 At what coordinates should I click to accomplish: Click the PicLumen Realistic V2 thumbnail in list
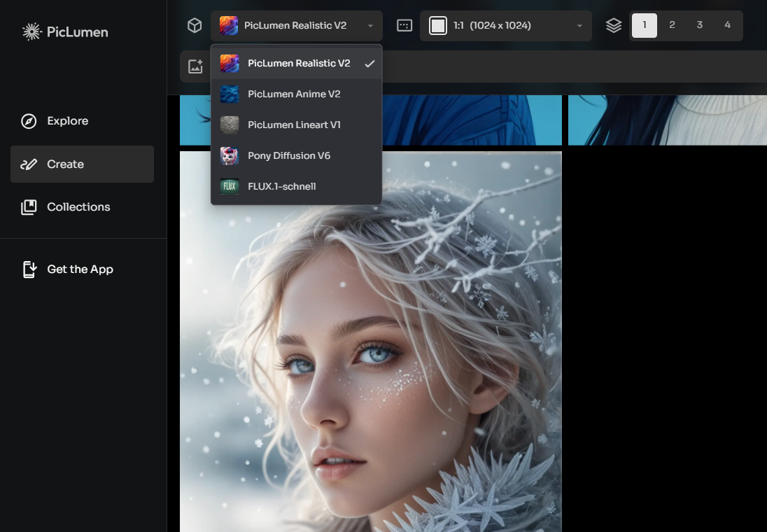click(230, 63)
